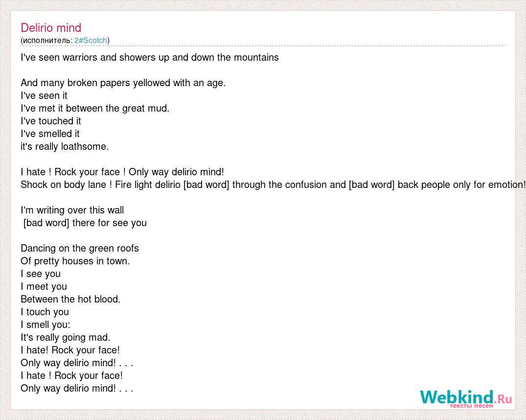The width and height of the screenshot is (526, 420).
Task: Click the 'I've smelled it' lyric line
Action: 50,134
